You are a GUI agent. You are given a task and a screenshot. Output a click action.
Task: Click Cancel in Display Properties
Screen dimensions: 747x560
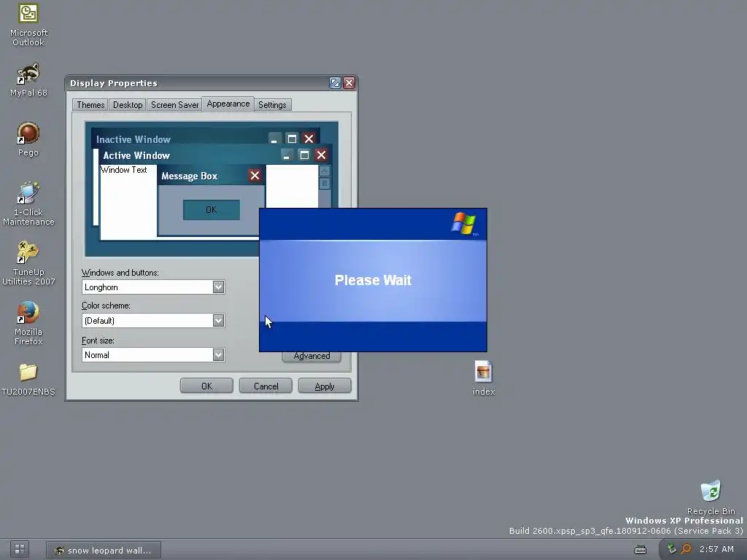point(266,386)
